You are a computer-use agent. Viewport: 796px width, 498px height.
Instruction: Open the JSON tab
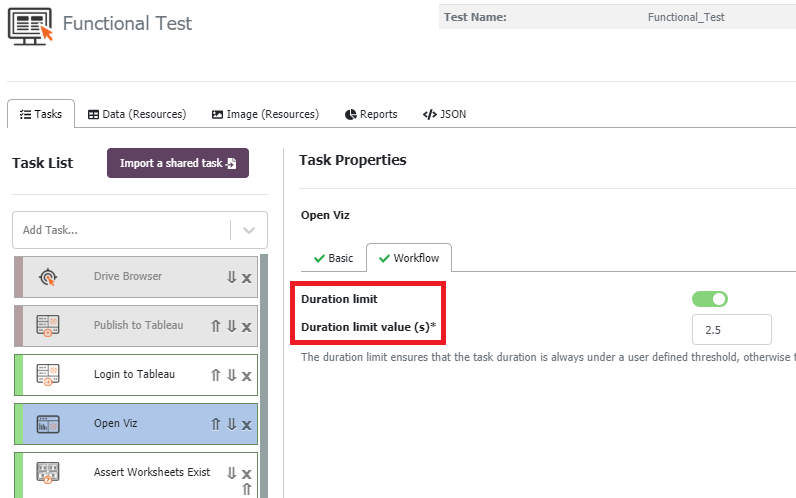tap(444, 114)
